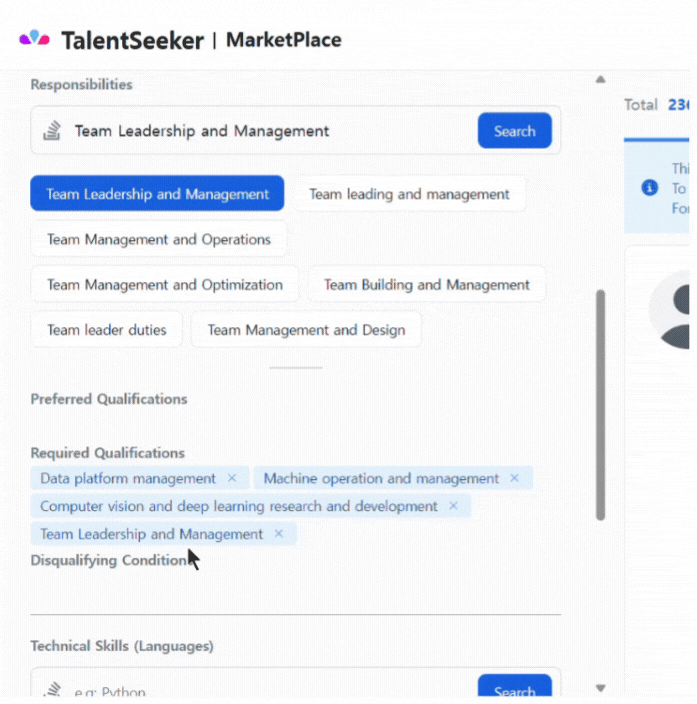697x704 pixels.
Task: Click the Technical Skills (Languages) heading
Action: pos(122,646)
